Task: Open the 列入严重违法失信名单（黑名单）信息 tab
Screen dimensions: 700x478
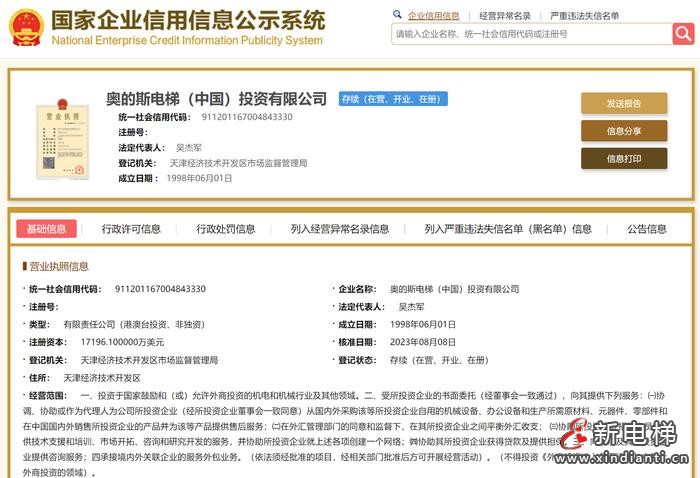Action: pos(508,229)
